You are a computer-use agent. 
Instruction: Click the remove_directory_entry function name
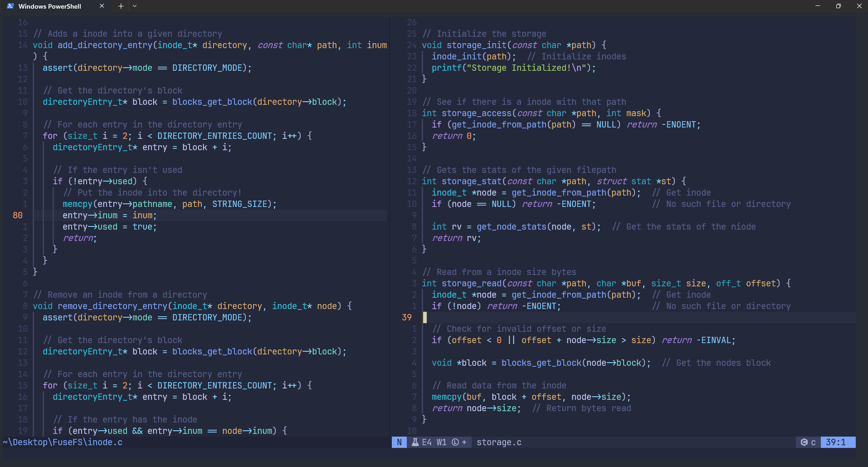[x=113, y=306]
